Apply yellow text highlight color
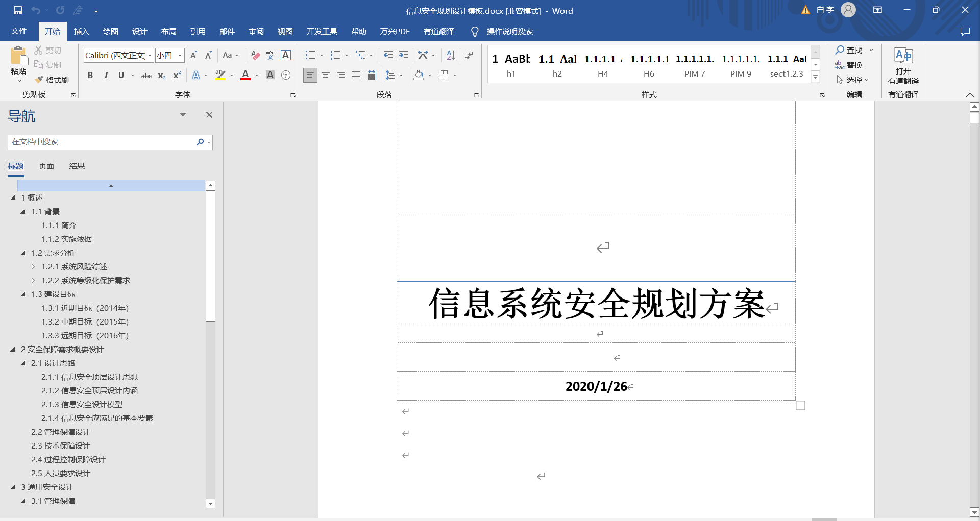This screenshot has height=521, width=980. 220,75
